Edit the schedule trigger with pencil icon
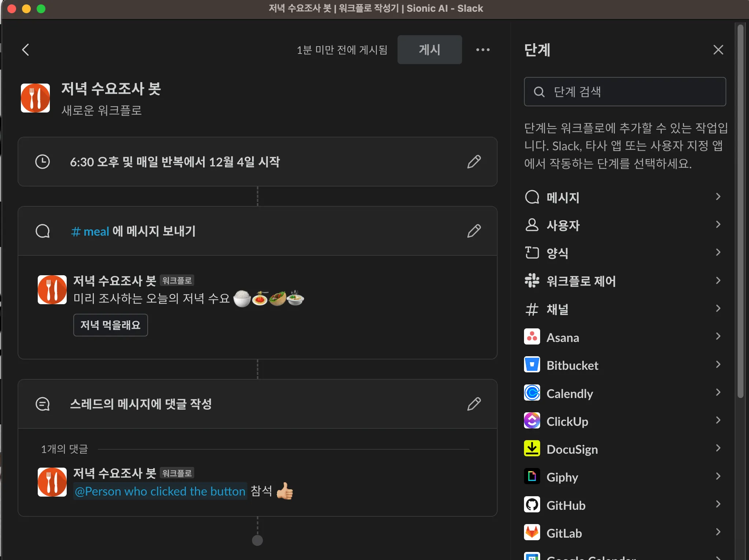 [x=474, y=162]
